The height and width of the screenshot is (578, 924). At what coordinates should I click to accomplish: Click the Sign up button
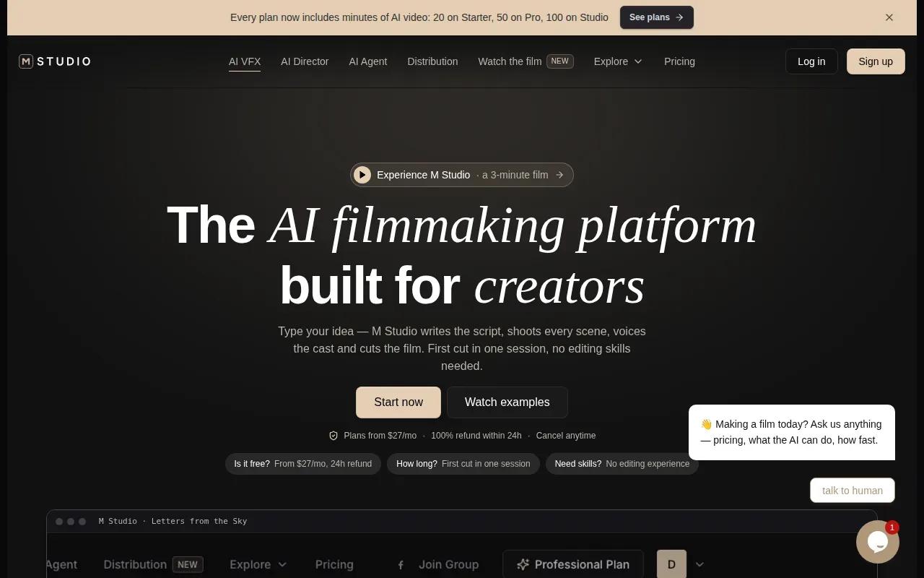876,61
